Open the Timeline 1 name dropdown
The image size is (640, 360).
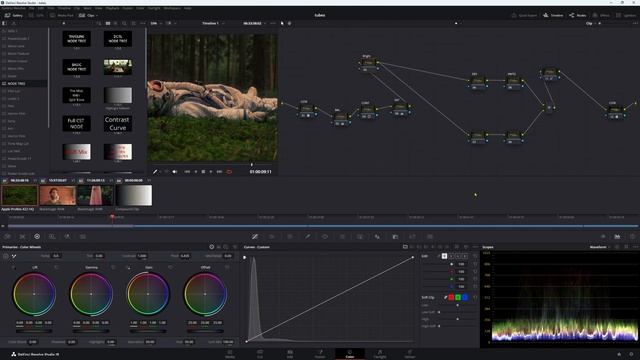[212, 23]
